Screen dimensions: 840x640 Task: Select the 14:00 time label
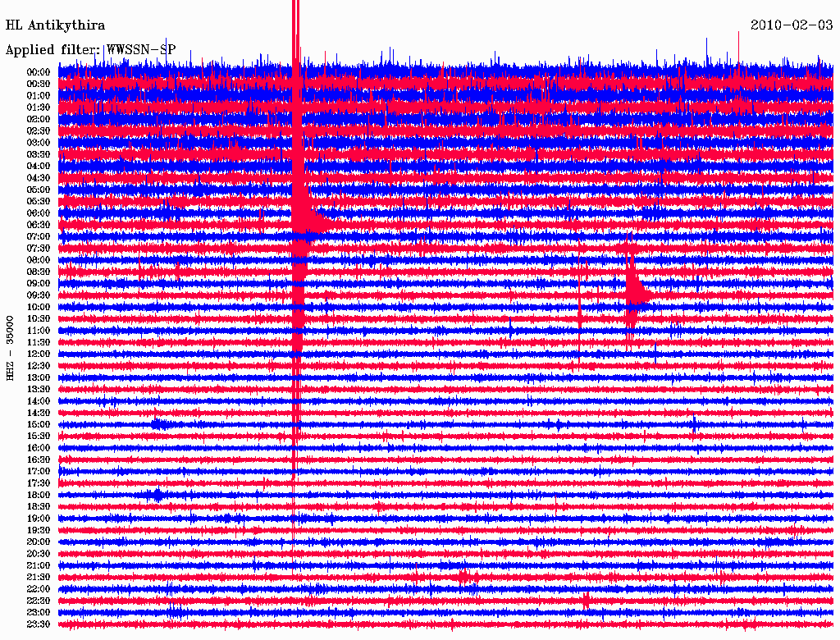click(39, 401)
